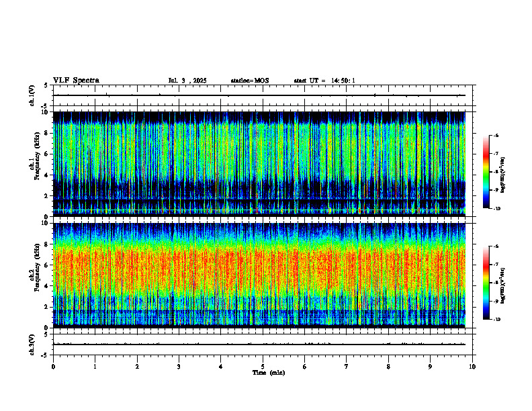532x411 pixels.
Task: Click the "-7" tick on ch.2 colorbar
Action: tap(496, 265)
